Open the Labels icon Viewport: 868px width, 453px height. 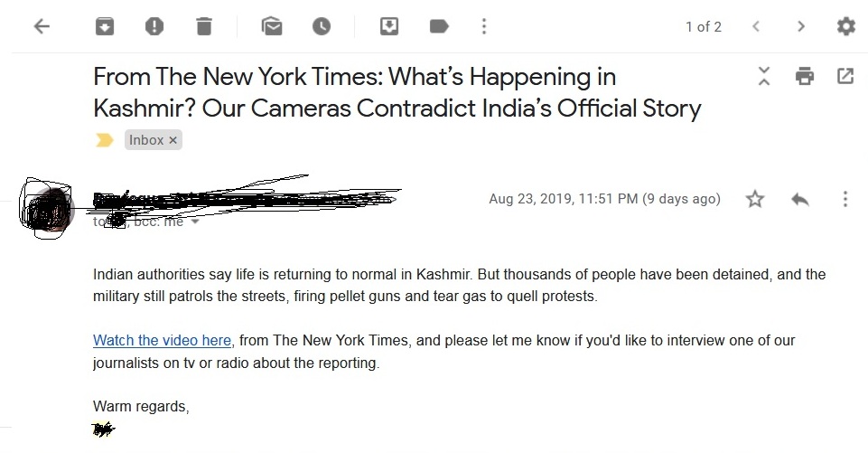(439, 26)
